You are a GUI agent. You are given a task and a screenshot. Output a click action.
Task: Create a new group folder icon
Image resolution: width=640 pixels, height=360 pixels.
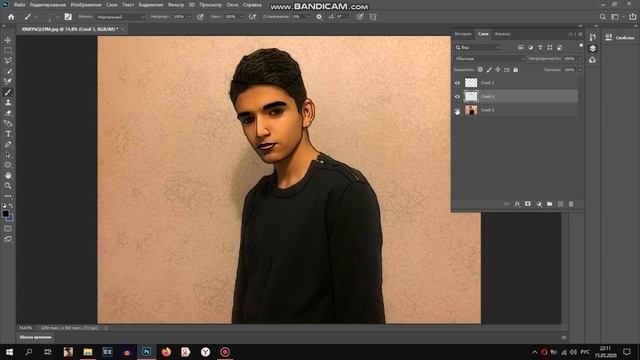pyautogui.click(x=549, y=204)
